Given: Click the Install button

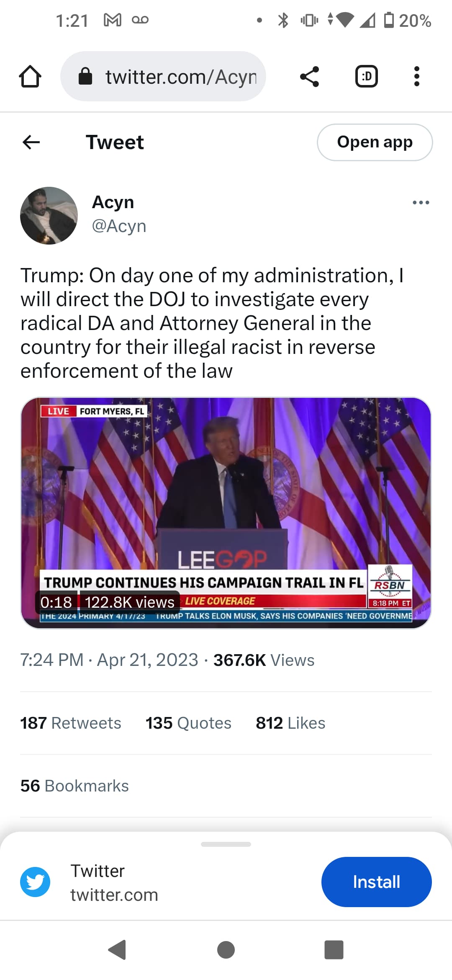Looking at the screenshot, I should [377, 882].
